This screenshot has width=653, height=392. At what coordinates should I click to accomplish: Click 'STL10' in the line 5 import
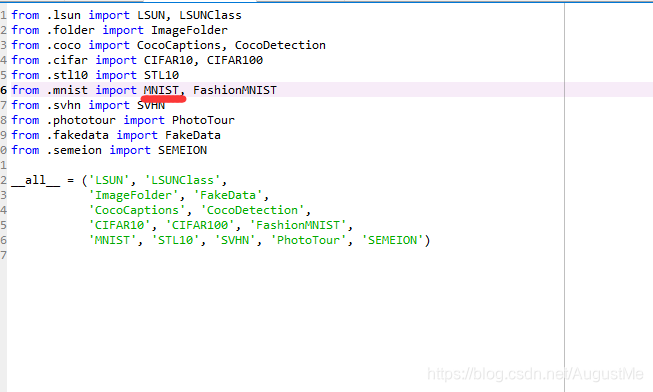pyautogui.click(x=162, y=75)
